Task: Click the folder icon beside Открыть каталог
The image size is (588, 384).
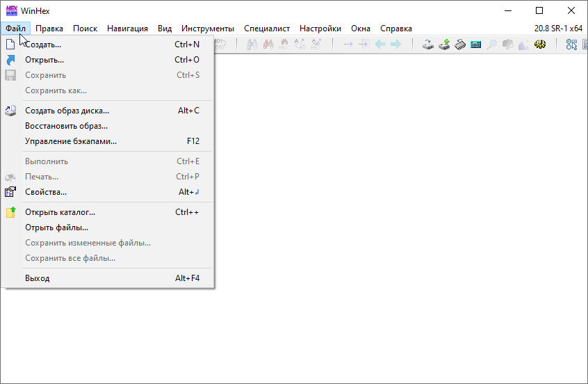Action: [x=10, y=212]
